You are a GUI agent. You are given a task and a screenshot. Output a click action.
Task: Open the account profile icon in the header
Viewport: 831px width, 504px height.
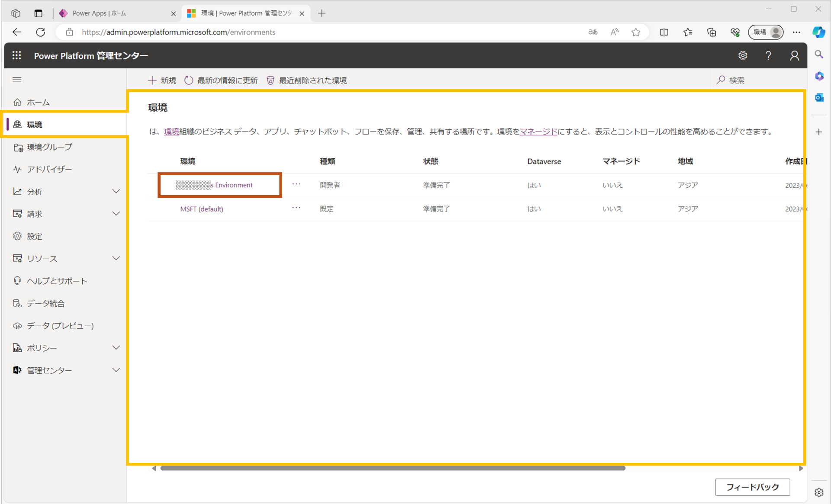pyautogui.click(x=794, y=55)
